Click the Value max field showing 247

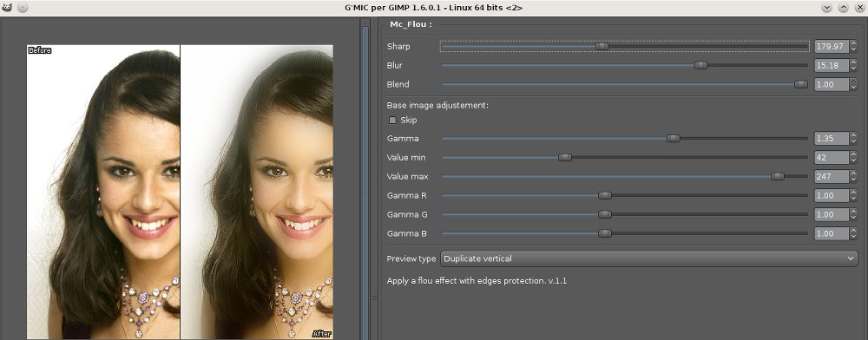point(832,176)
